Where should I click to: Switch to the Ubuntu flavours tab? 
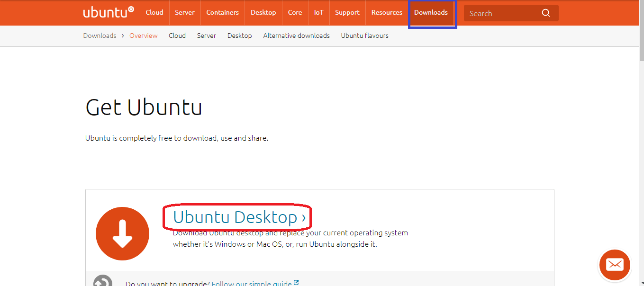(364, 36)
